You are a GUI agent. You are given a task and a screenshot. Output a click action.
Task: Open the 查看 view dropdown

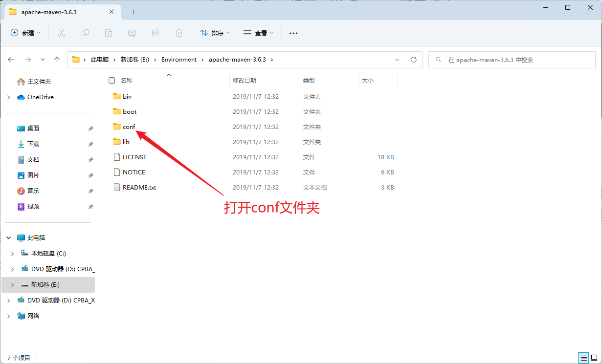[258, 33]
